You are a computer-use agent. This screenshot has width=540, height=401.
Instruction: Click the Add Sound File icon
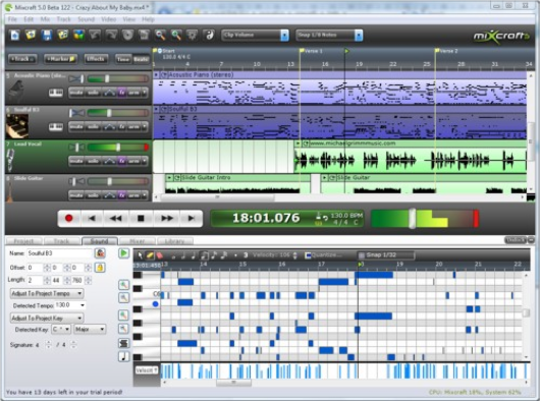point(63,35)
